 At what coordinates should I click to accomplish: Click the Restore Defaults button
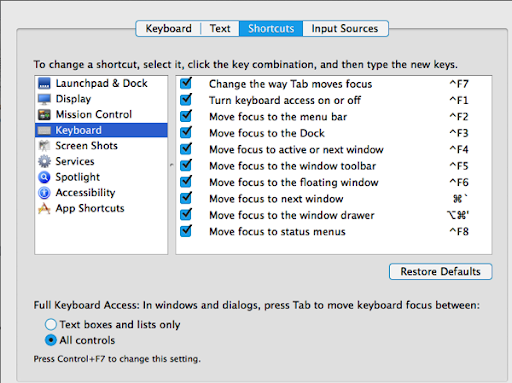click(440, 272)
